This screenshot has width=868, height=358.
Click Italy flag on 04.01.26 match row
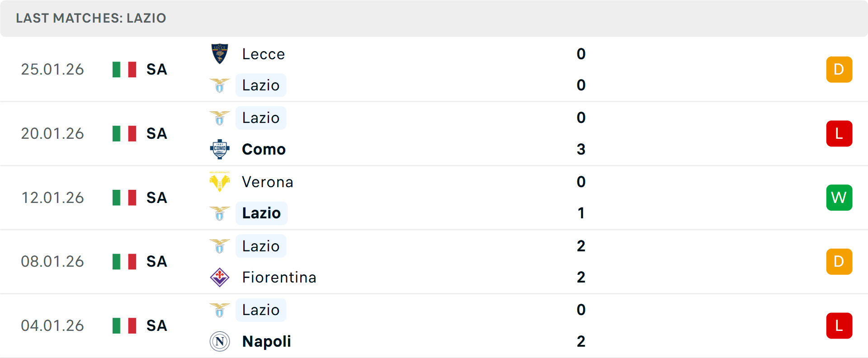tap(124, 325)
